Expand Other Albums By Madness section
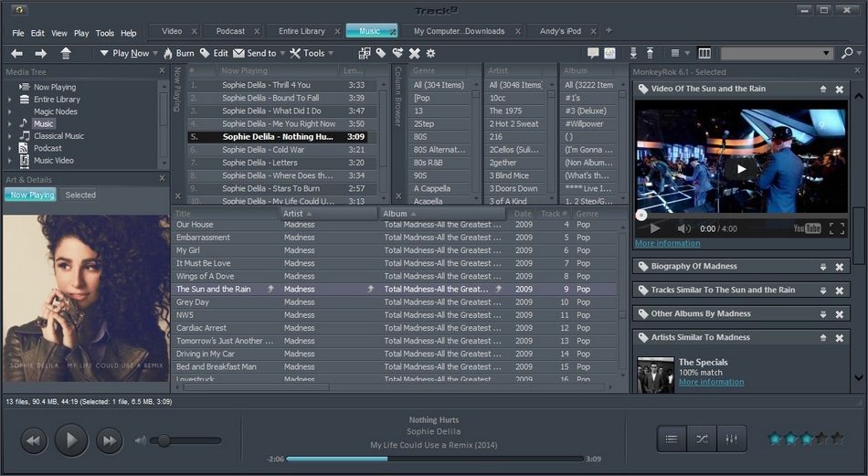The height and width of the screenshot is (476, 868). click(x=823, y=313)
